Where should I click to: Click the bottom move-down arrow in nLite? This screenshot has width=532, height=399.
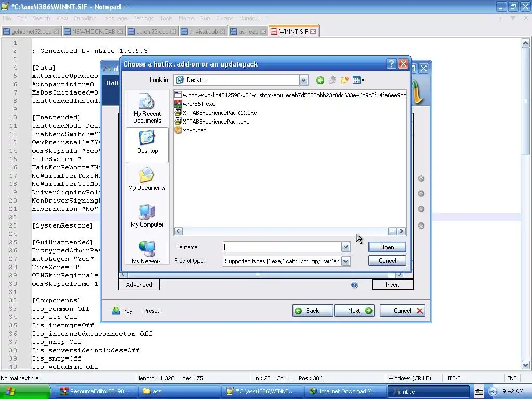[421, 225]
